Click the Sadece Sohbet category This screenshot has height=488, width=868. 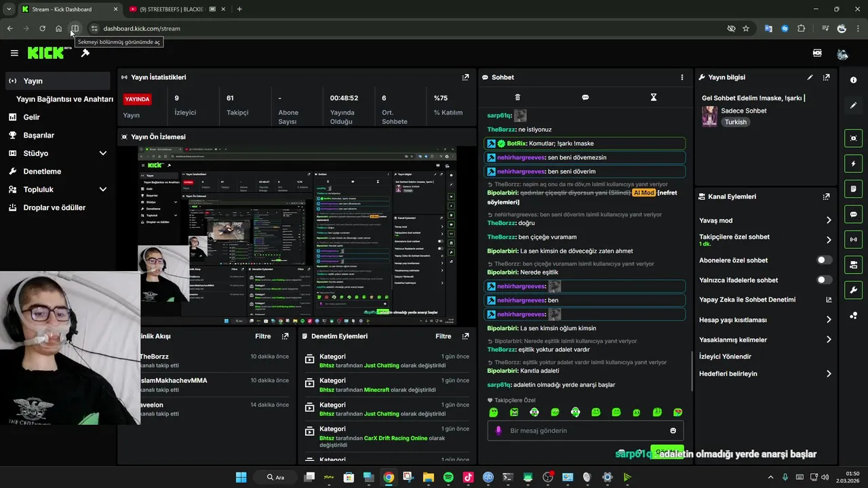point(743,110)
